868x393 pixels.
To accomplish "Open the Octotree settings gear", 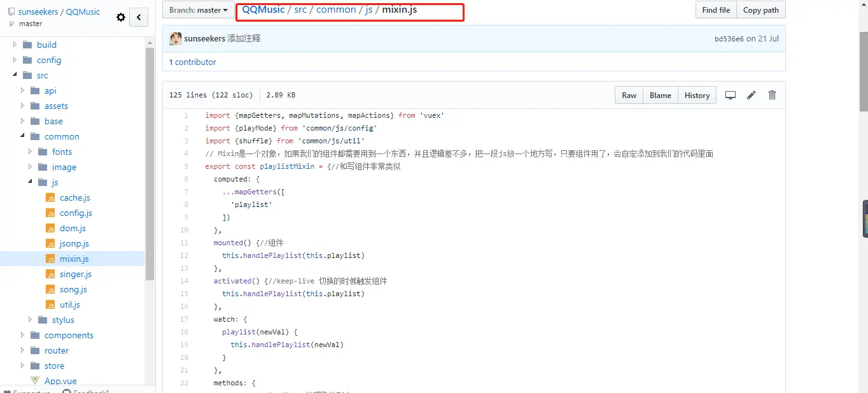I will (121, 17).
